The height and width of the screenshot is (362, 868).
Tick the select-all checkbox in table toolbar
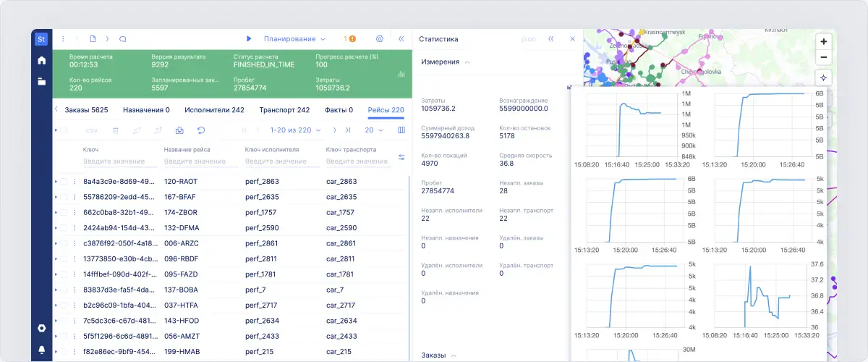(x=64, y=130)
